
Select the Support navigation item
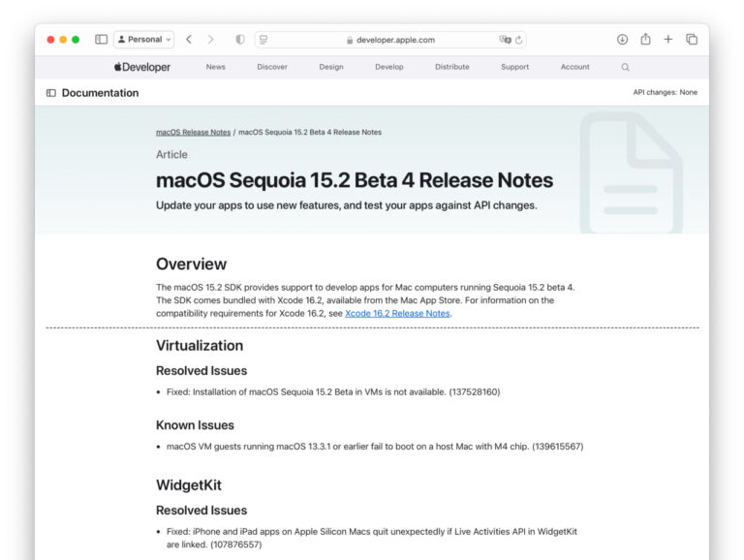coord(514,67)
